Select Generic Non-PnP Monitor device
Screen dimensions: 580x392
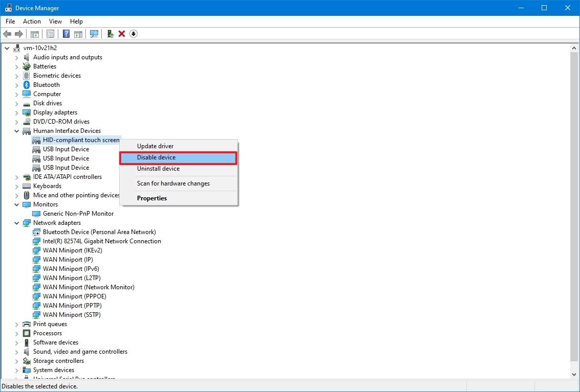pos(78,214)
